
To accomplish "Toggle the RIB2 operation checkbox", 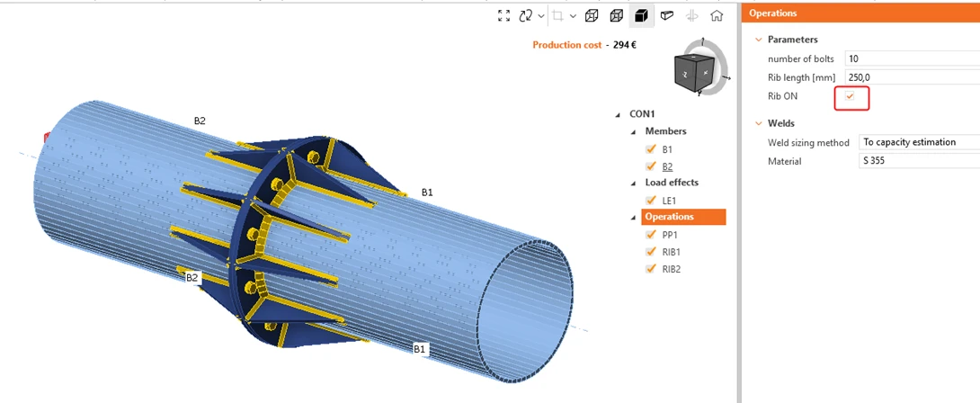I will [651, 269].
